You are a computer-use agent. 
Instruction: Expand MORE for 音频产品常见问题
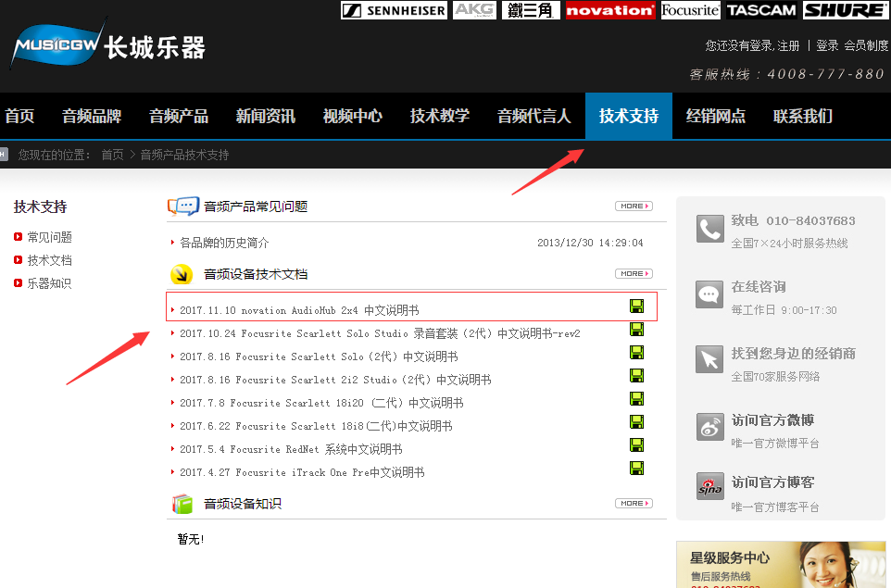click(x=634, y=206)
